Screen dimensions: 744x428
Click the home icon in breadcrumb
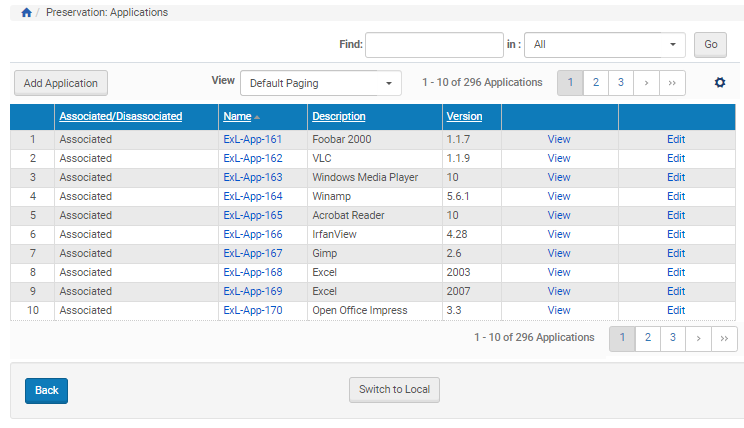(26, 13)
